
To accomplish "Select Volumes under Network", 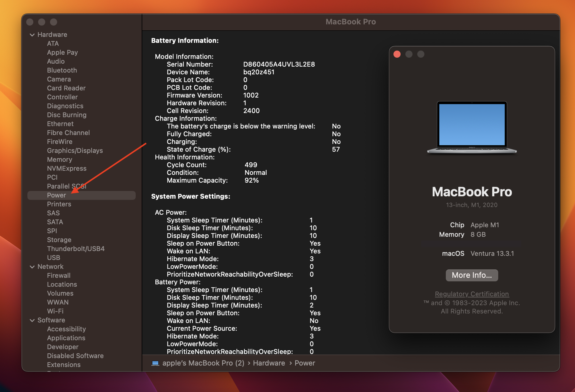I will coord(60,293).
